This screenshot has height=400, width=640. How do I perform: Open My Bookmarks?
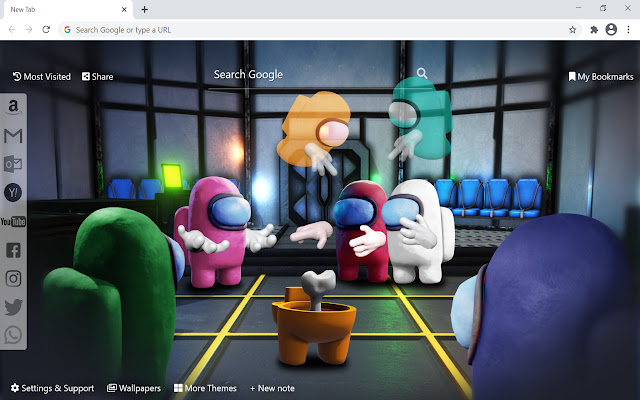(x=601, y=77)
